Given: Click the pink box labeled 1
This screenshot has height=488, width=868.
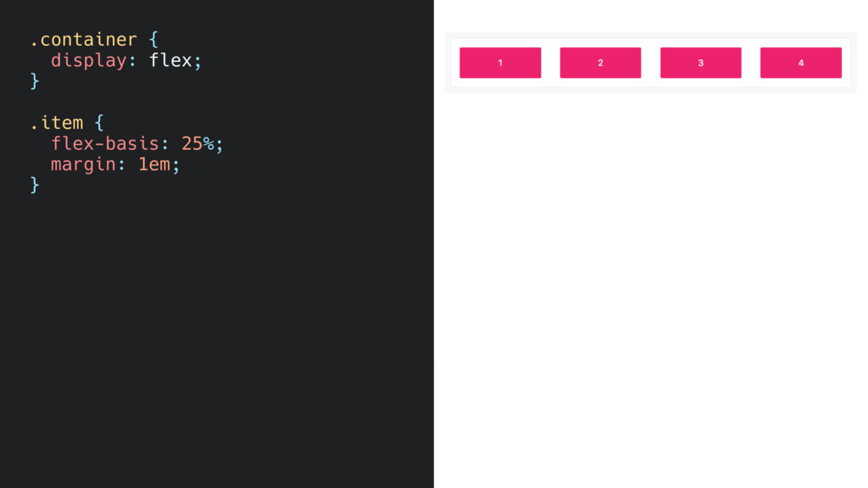Looking at the screenshot, I should point(500,63).
